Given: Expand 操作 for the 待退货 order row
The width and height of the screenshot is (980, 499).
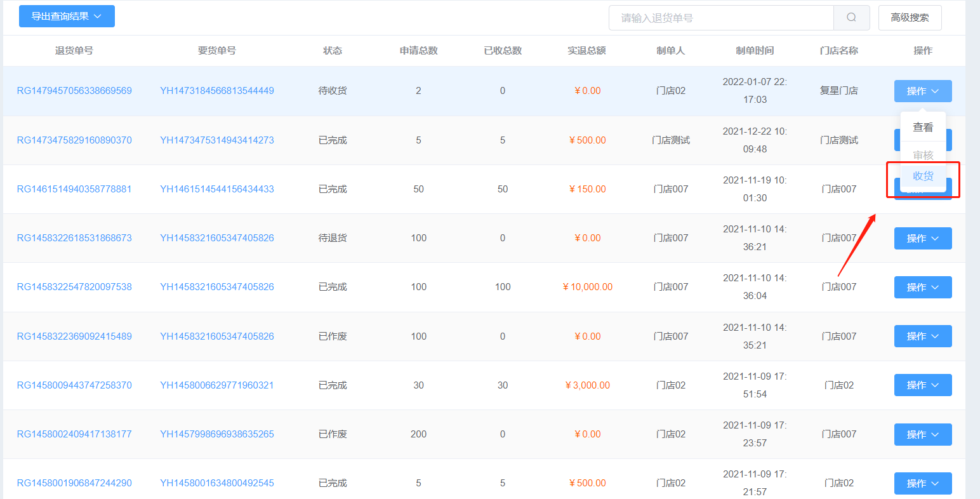Looking at the screenshot, I should pyautogui.click(x=922, y=238).
